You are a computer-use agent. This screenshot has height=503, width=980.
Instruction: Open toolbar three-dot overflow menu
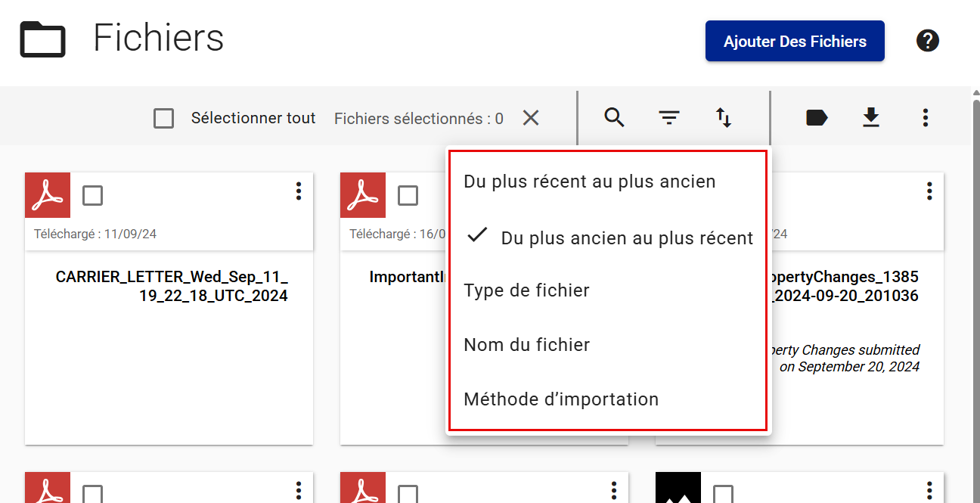click(x=926, y=118)
